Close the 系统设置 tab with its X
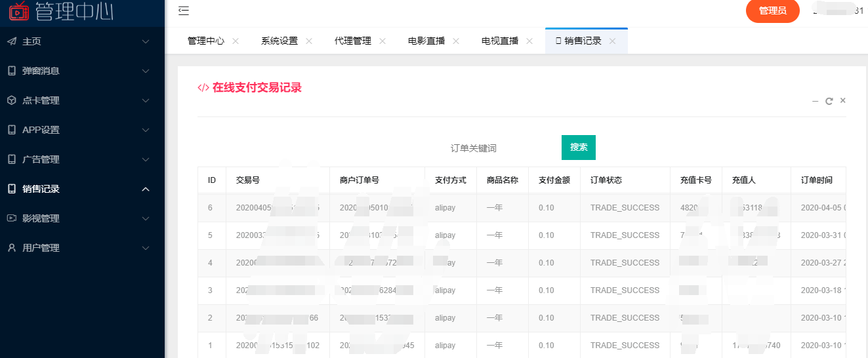 click(309, 41)
